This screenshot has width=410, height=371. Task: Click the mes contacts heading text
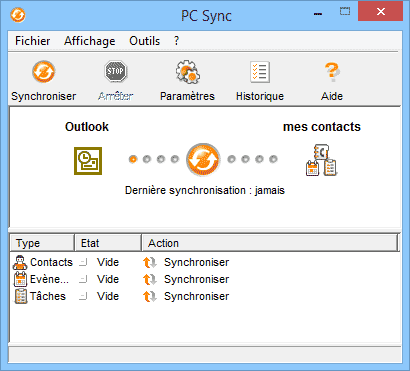[322, 127]
